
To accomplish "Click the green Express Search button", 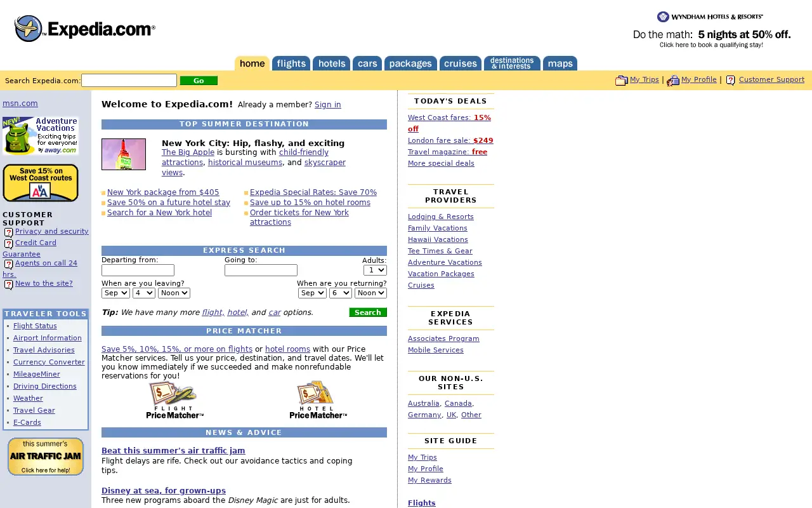I will tap(368, 312).
